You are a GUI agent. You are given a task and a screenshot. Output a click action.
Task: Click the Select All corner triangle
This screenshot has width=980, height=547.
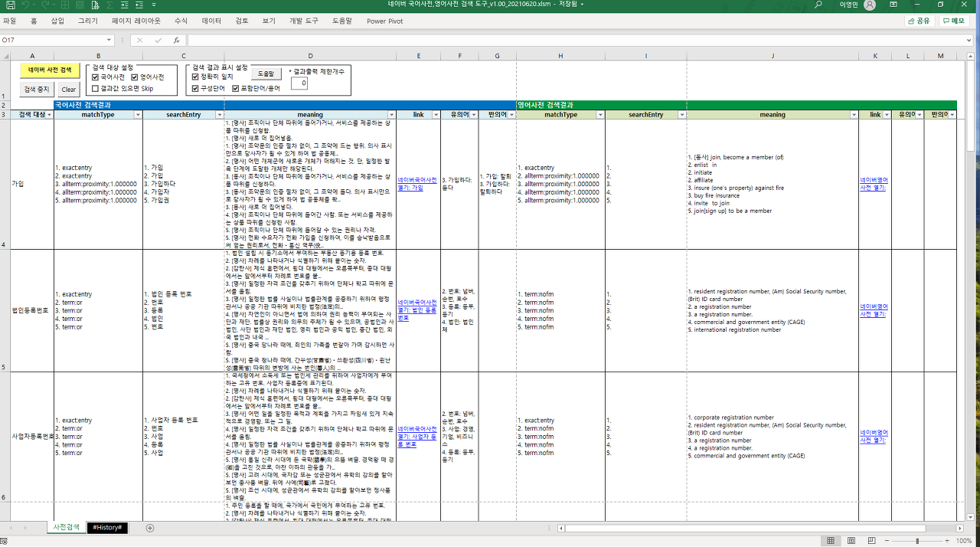pos(5,56)
